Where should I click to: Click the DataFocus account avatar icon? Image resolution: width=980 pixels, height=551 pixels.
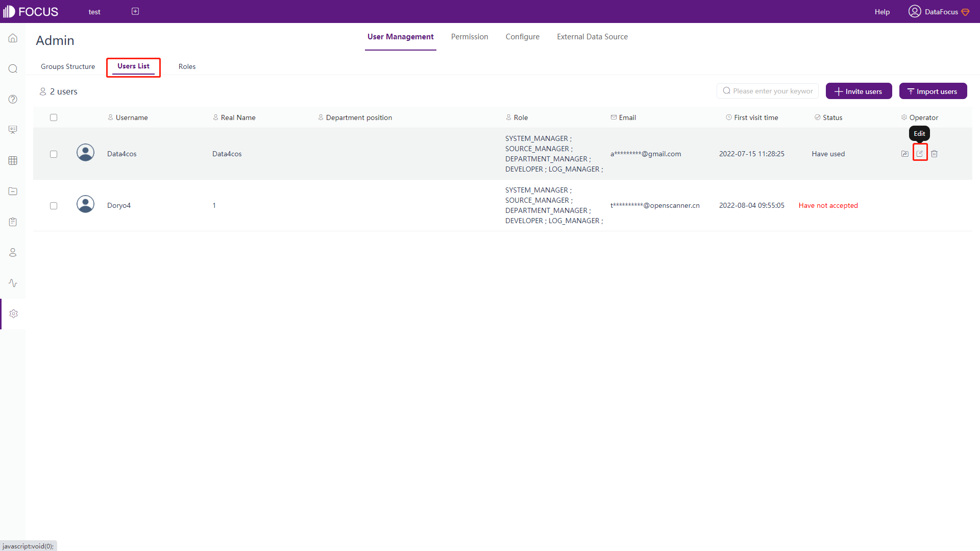coord(914,11)
